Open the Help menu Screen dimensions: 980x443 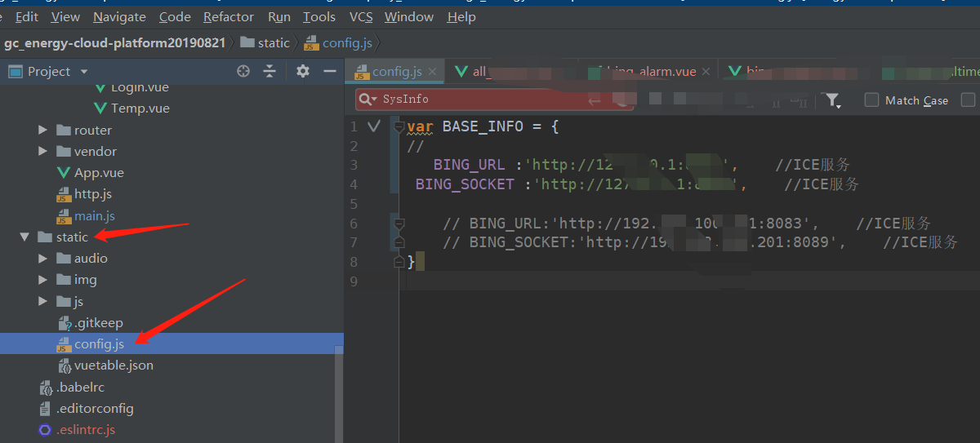click(461, 16)
